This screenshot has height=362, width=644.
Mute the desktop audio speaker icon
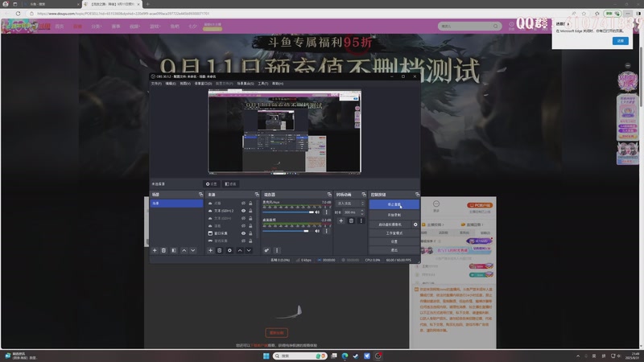317,231
